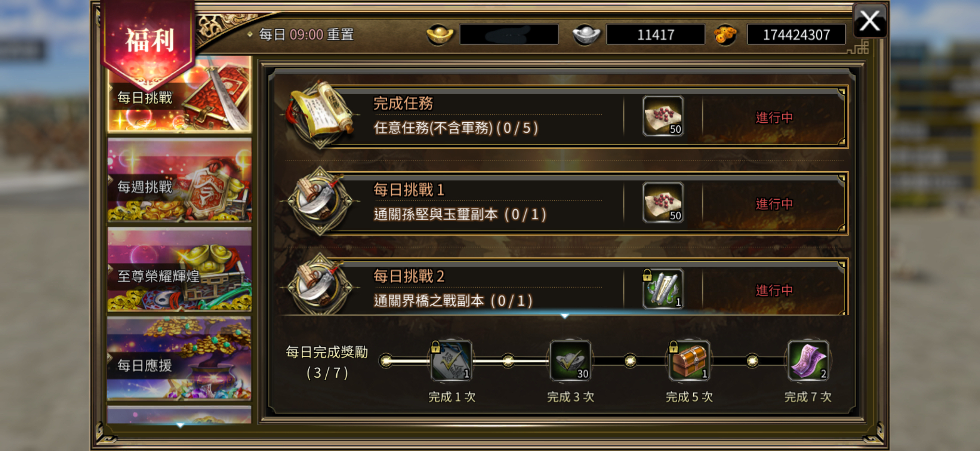Expand the sidebar list with its bottom arrow
This screenshot has width=980, height=451.
point(180,425)
